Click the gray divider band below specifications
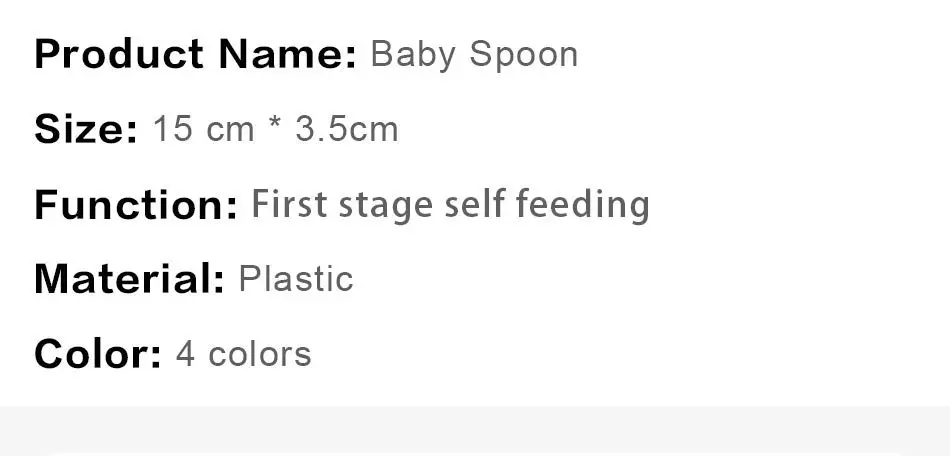The image size is (950, 456). tap(475, 425)
